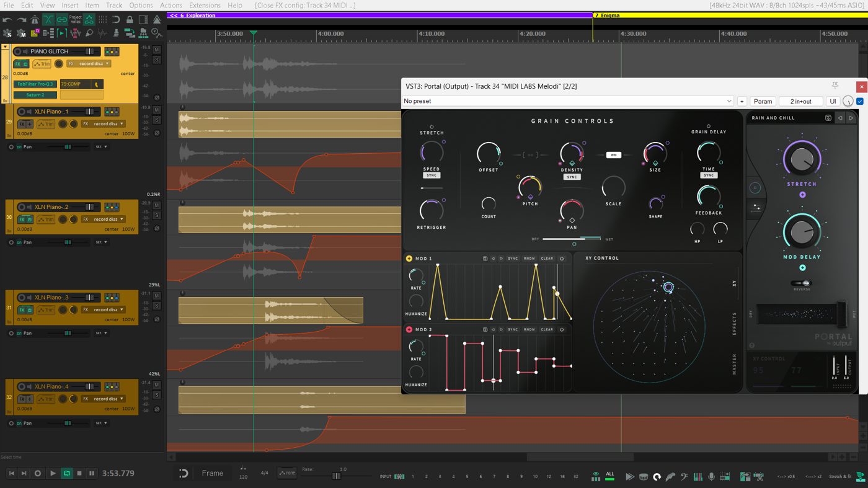Viewport: 868px width, 488px height.
Task: Click the Undo arrow in the toolbar
Action: [7, 20]
